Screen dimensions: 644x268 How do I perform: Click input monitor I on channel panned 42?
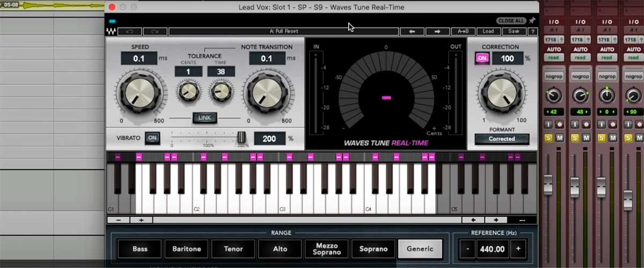[549, 124]
